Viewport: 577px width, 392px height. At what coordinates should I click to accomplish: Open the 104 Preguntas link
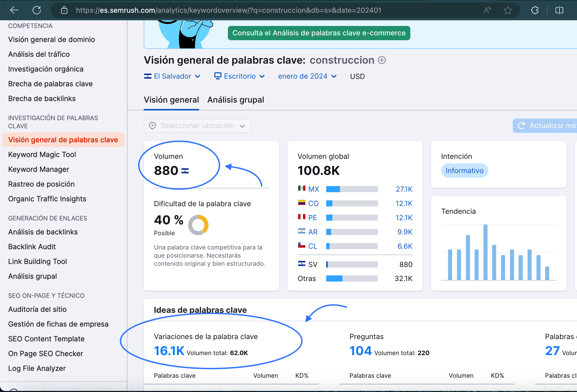click(360, 351)
